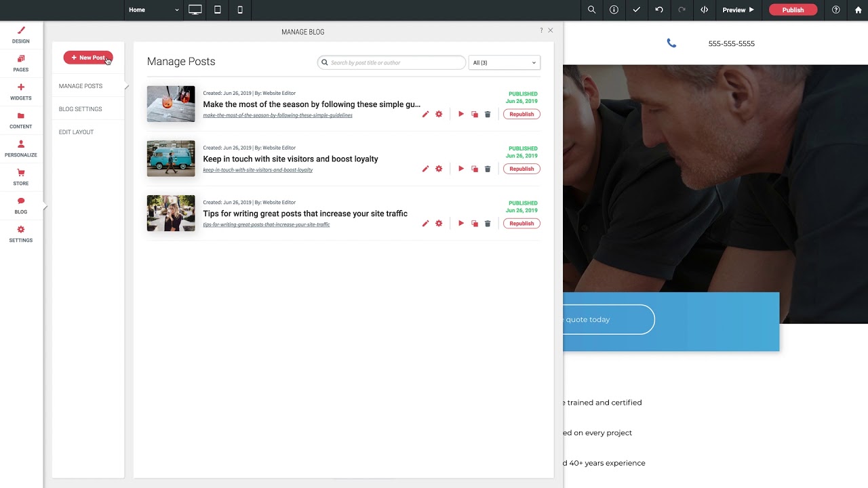Open the Store panel in sidebar
Image resolution: width=868 pixels, height=488 pixels.
point(21,178)
